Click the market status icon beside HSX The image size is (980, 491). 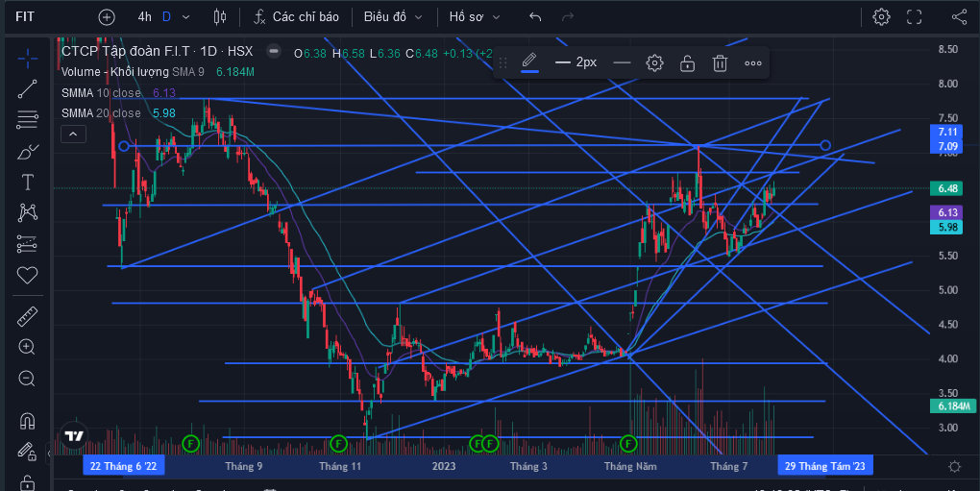pos(273,51)
